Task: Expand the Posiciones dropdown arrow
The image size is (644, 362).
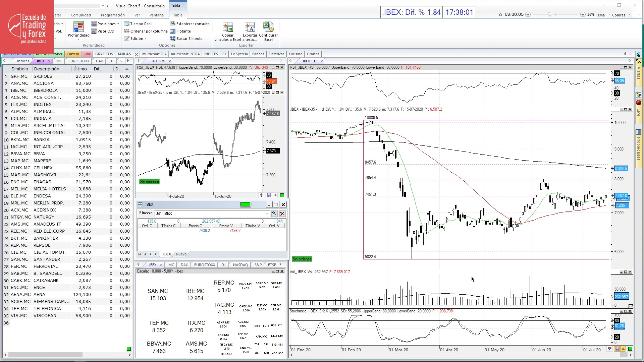Action: (118, 24)
